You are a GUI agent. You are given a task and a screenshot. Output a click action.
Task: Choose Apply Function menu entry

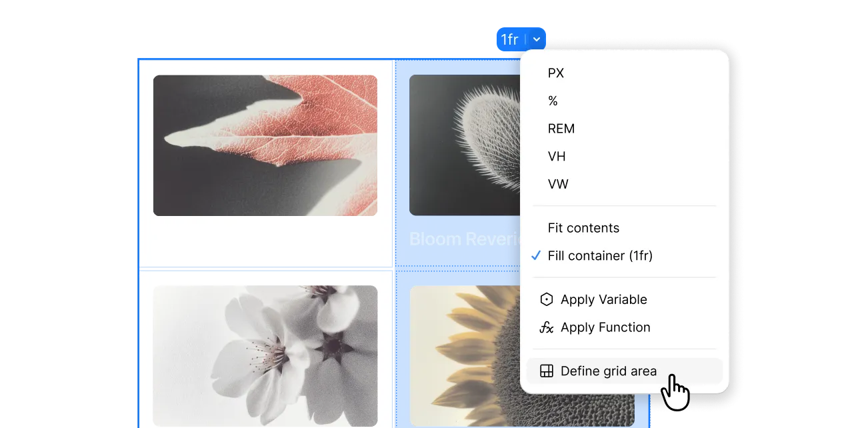625,327
